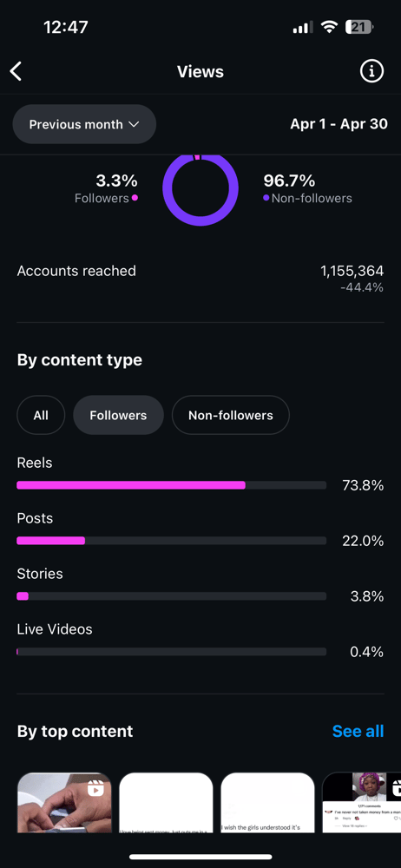Tap the purple Non-followers legend dot
Image resolution: width=401 pixels, height=868 pixels.
pos(266,198)
